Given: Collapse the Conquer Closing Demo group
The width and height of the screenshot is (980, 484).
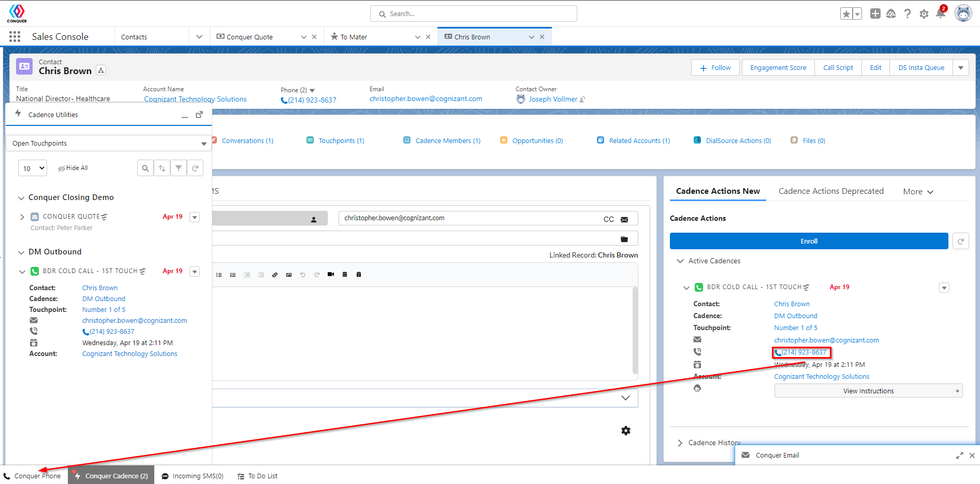Looking at the screenshot, I should (21, 198).
